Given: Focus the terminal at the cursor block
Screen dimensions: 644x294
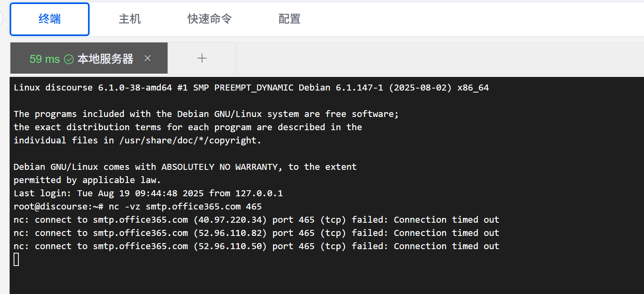Looking at the screenshot, I should 16,260.
